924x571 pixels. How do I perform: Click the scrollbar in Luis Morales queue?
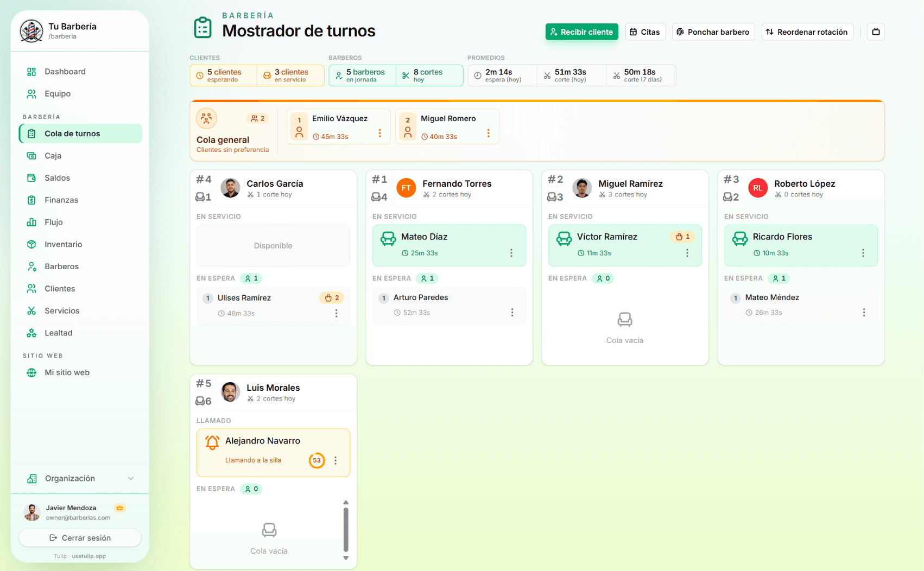click(x=346, y=530)
